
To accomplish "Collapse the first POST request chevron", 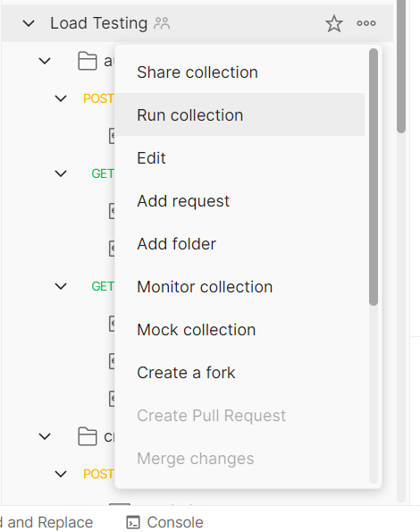I will [61, 98].
